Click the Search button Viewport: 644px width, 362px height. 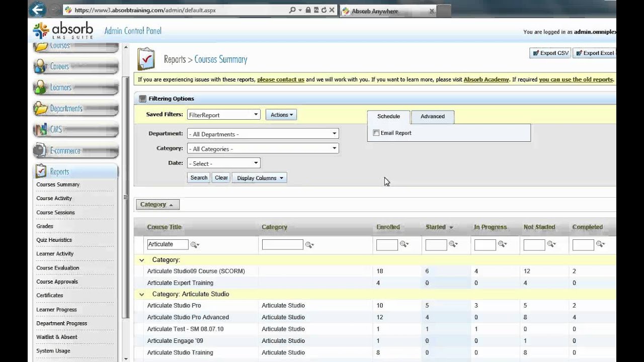coord(199,177)
